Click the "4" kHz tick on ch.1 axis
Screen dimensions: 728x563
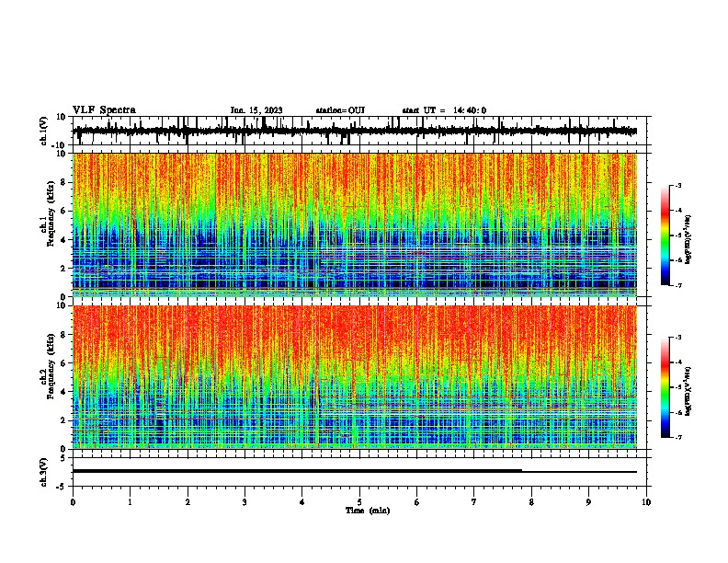click(64, 240)
